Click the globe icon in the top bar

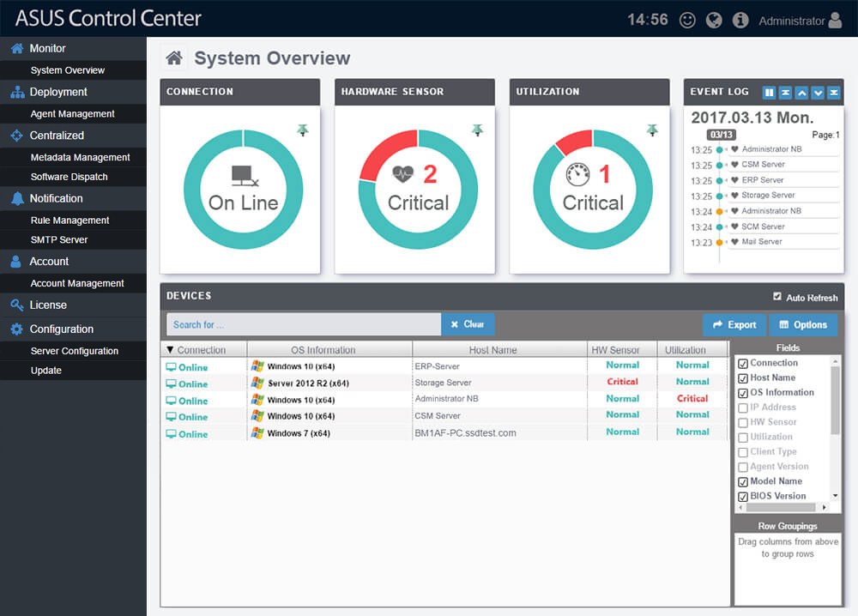[x=714, y=19]
